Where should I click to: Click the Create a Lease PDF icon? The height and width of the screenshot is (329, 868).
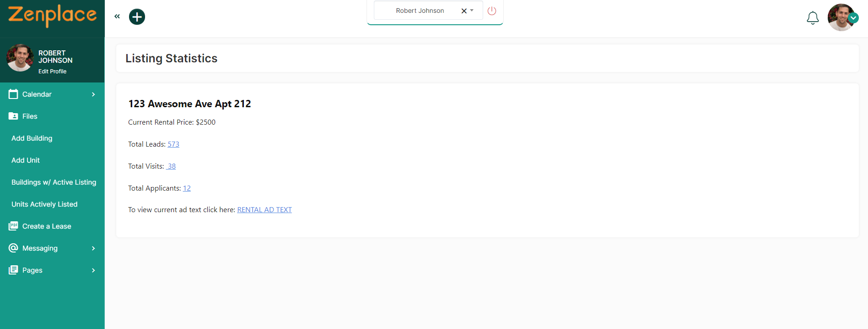coord(13,226)
